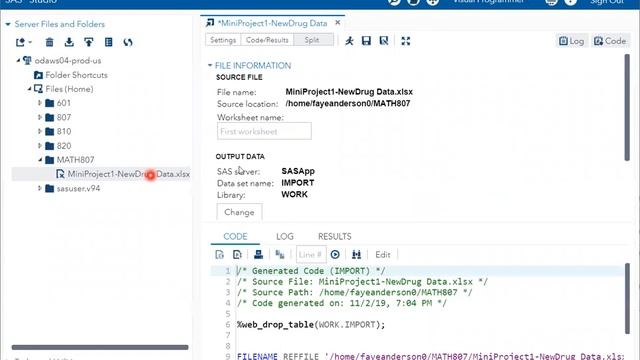Collapse the FILE INFORMATION section
640x360 pixels.
[210, 65]
